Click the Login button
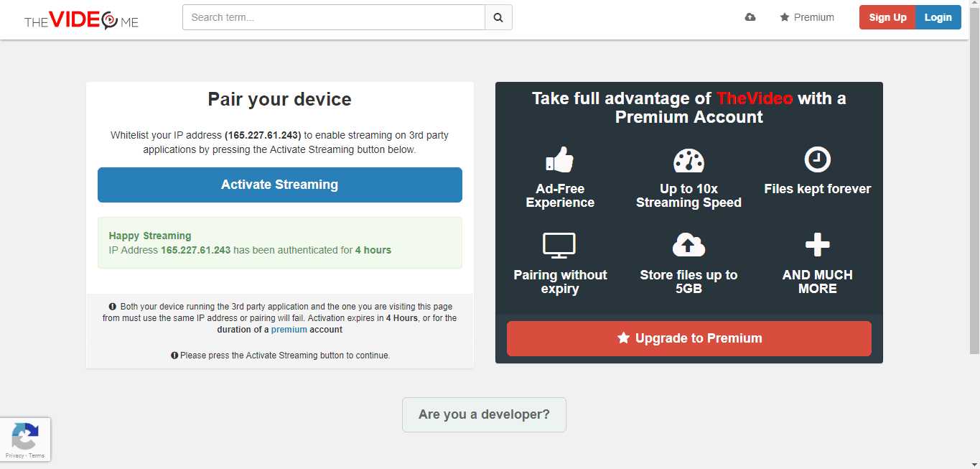The width and height of the screenshot is (980, 469). [x=938, y=17]
